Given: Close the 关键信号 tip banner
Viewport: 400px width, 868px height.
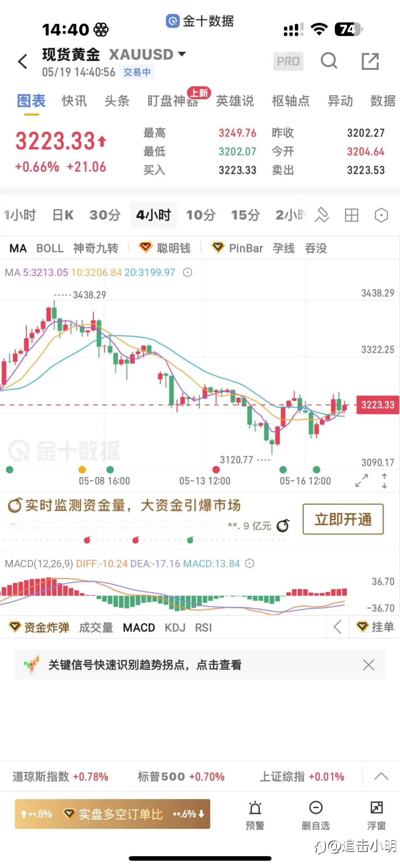Looking at the screenshot, I should pyautogui.click(x=368, y=665).
